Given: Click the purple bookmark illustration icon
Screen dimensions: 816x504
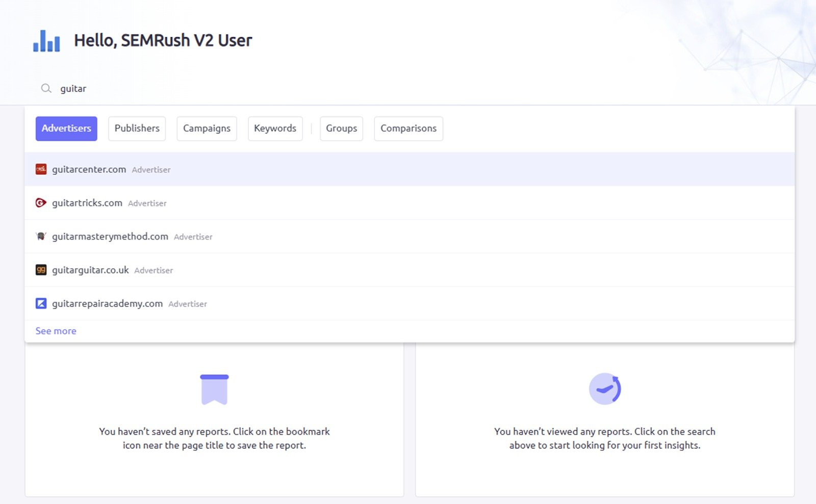Looking at the screenshot, I should point(215,389).
